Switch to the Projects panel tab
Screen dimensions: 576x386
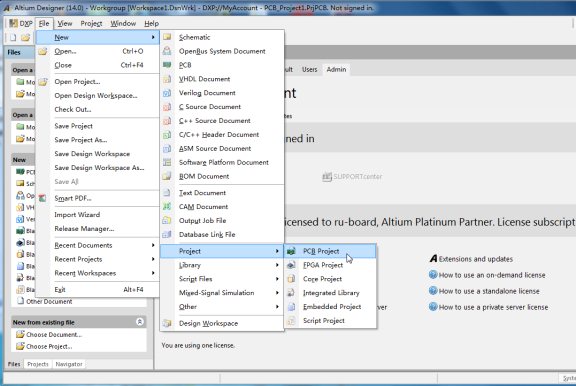(37, 364)
